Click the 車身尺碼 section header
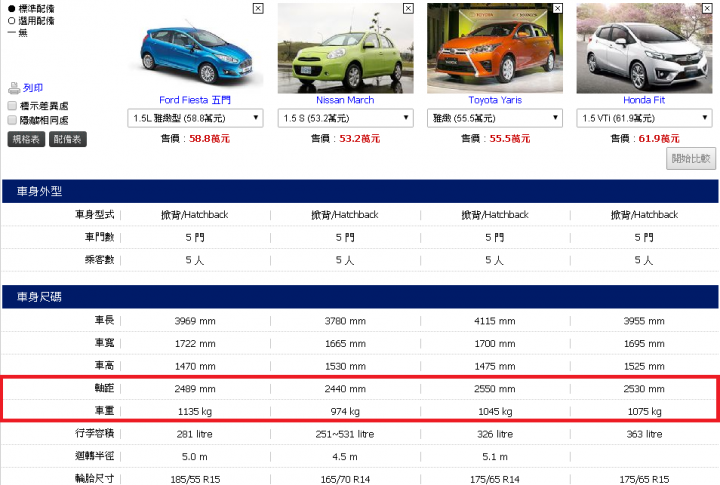 click(x=360, y=297)
